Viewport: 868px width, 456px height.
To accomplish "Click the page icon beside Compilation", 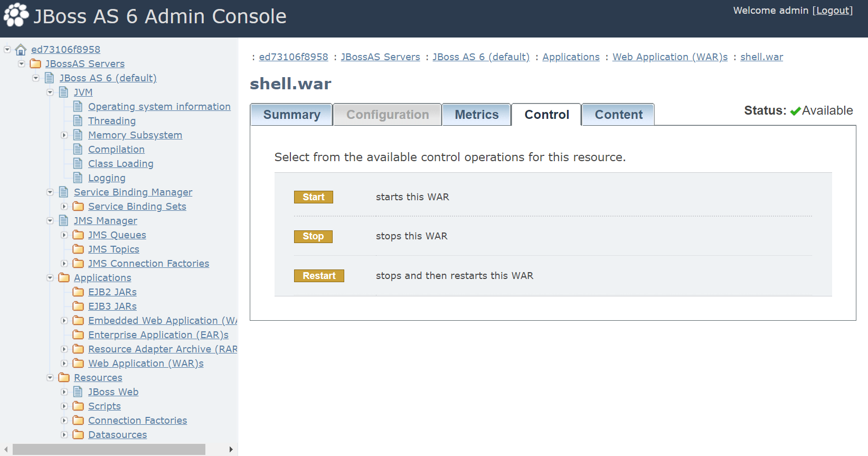I will (78, 150).
